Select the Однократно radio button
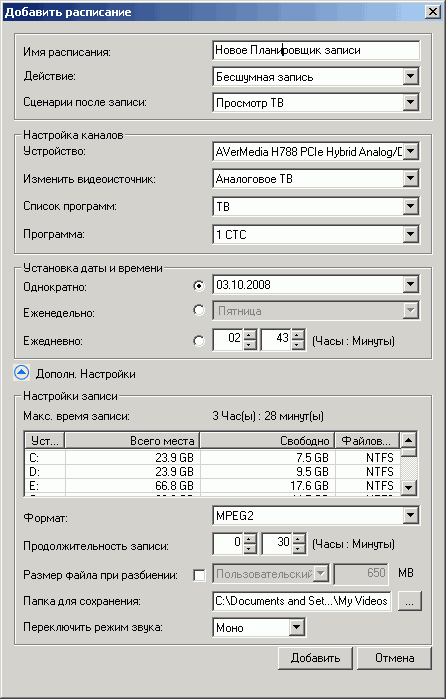 coord(199,285)
